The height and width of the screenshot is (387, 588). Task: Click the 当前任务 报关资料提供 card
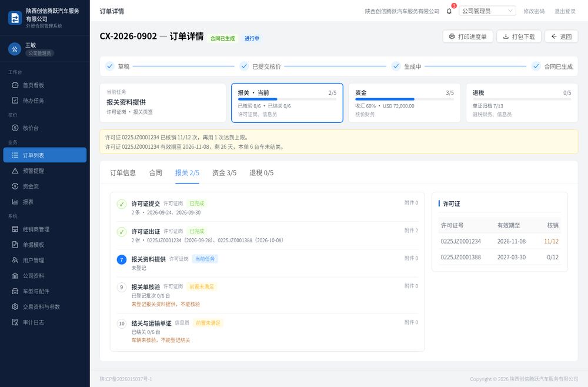pos(163,103)
